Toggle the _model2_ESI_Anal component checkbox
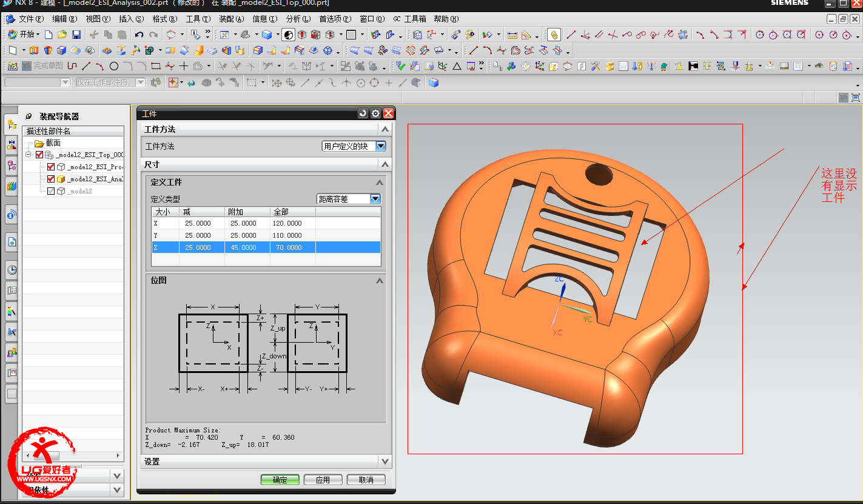Screen dimensions: 863x504 (51, 180)
